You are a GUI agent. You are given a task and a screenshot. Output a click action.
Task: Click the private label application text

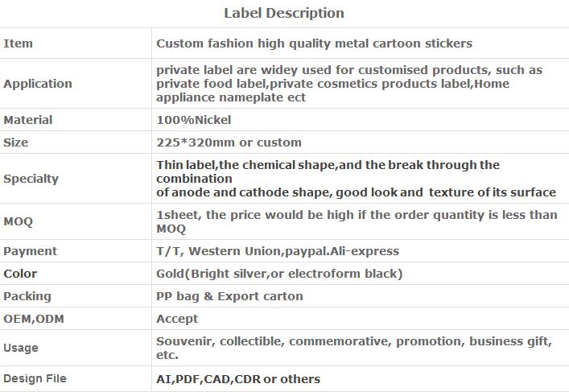pos(349,84)
